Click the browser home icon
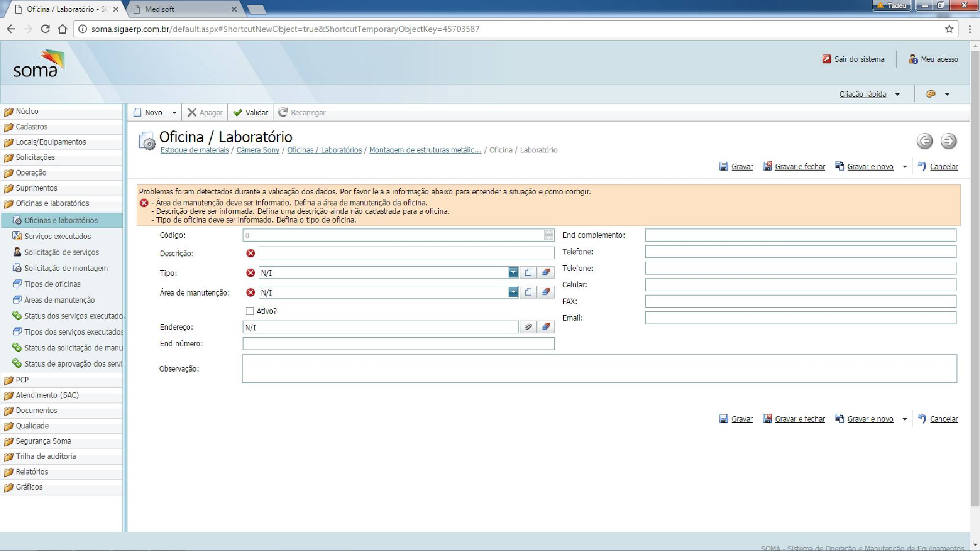 [x=62, y=29]
